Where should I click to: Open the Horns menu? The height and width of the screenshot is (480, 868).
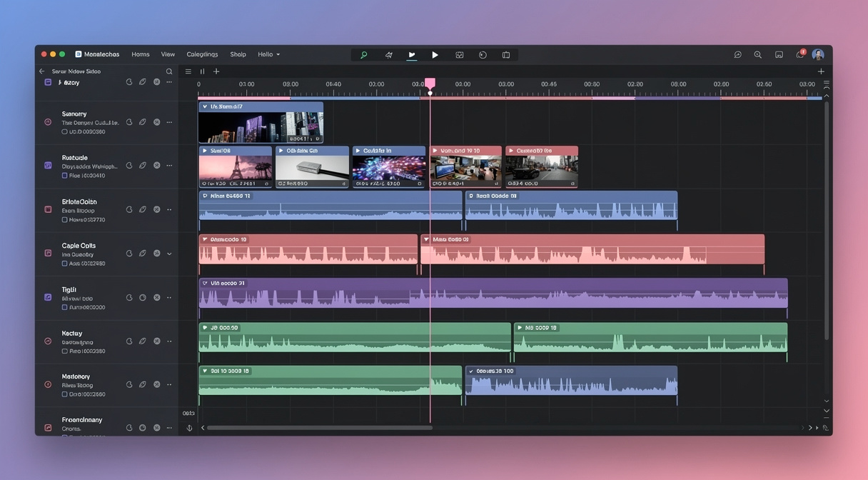click(x=141, y=54)
